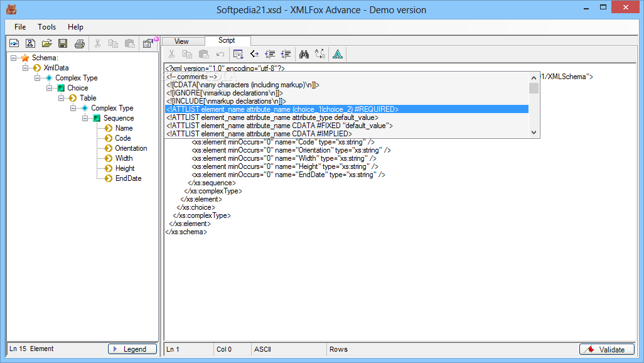Choose the ATTLIST #FIXED snippet
Screen dimensions: 644x363
[x=346, y=126]
